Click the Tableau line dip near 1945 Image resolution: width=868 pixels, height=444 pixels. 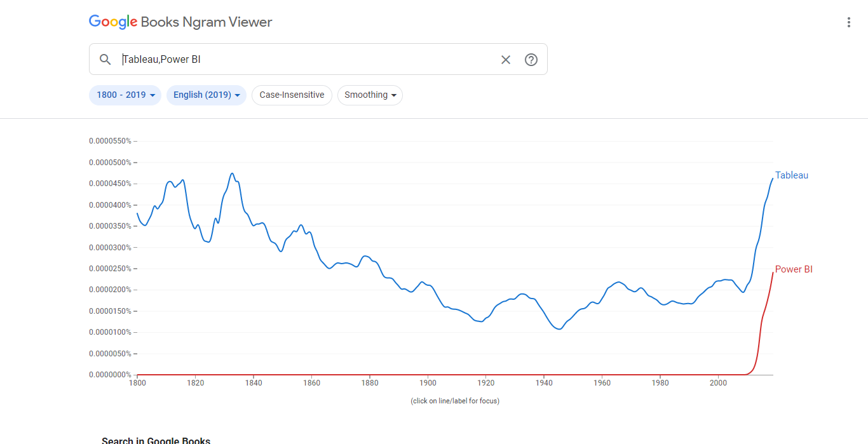559,329
